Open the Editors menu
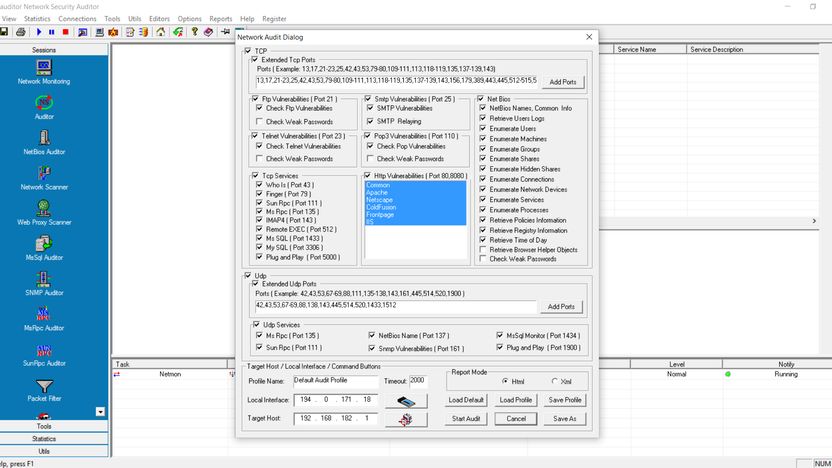The width and height of the screenshot is (832, 468). 159,19
